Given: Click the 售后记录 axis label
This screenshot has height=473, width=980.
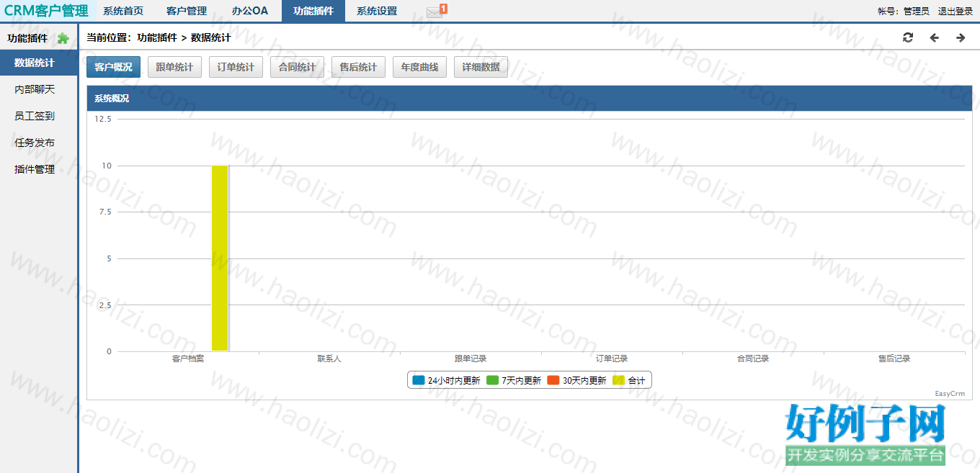Looking at the screenshot, I should tap(894, 359).
